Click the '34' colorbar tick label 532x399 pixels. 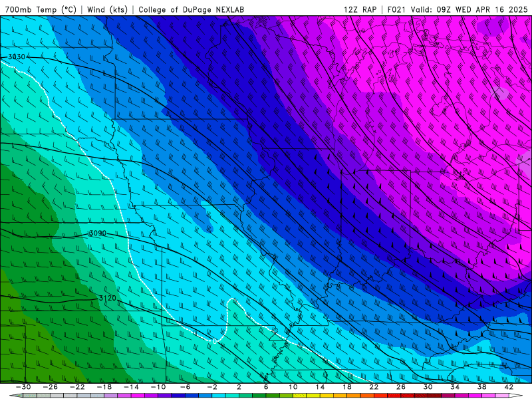pos(455,387)
